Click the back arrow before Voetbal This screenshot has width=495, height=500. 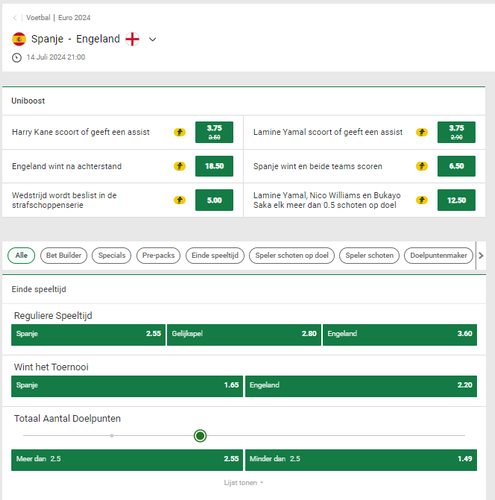[x=15, y=18]
